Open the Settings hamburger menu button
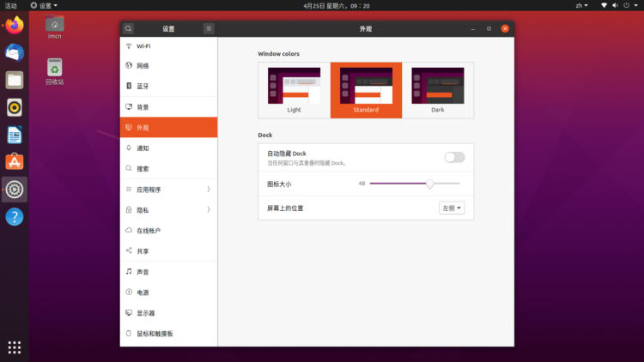 click(x=209, y=28)
